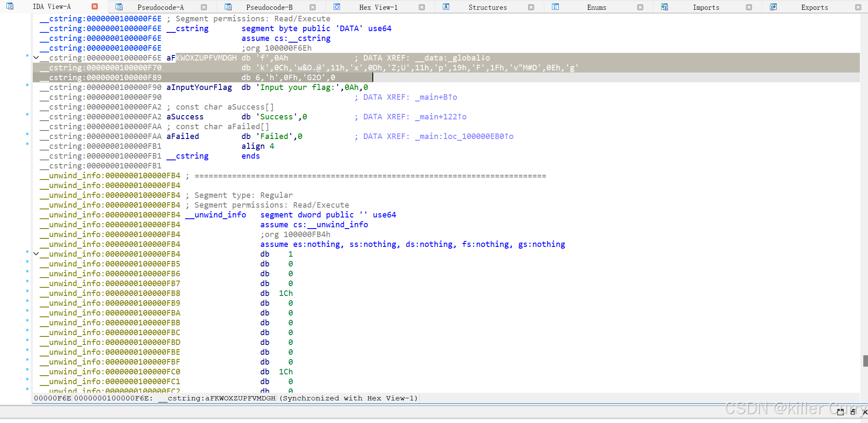
Task: Close the Pseudocode-B tab
Action: [313, 7]
